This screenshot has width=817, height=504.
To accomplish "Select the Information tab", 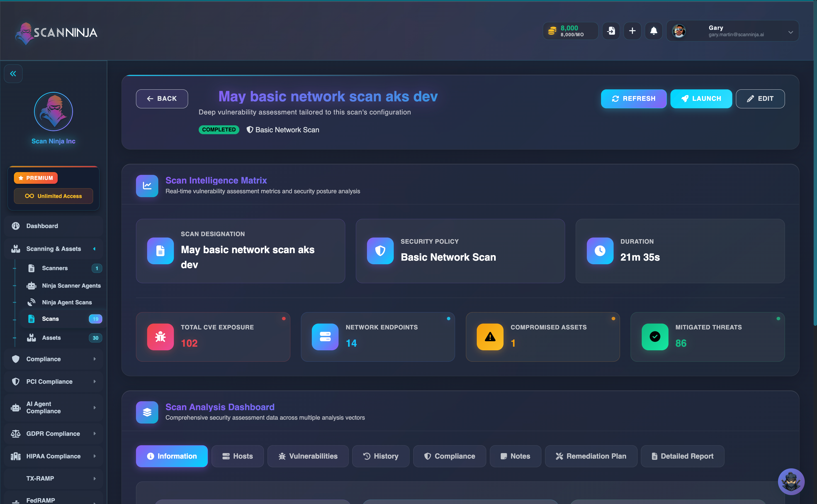I will point(172,456).
